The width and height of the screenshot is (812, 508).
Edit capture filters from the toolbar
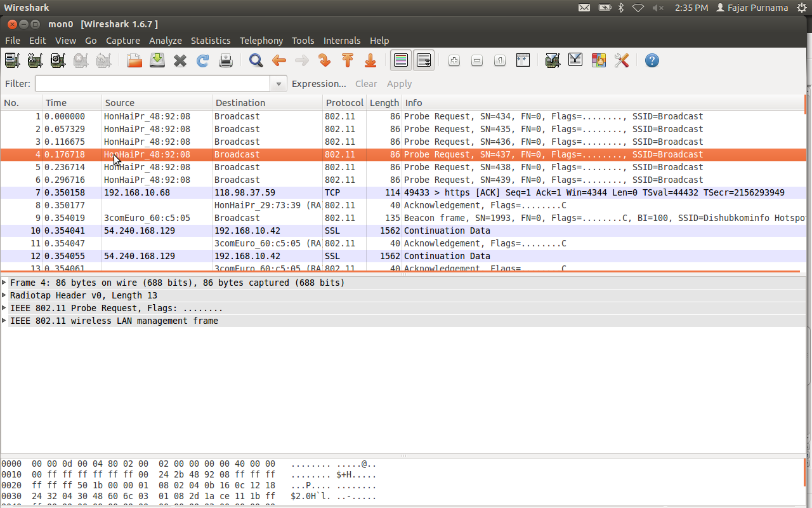coord(553,60)
